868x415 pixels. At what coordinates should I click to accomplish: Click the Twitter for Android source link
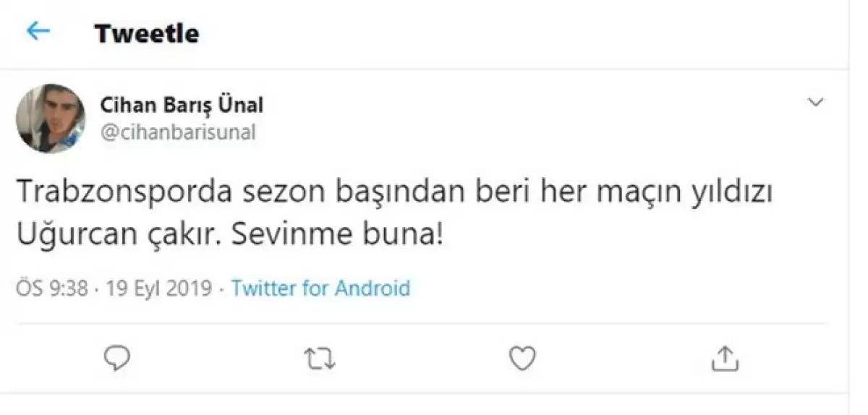point(320,288)
